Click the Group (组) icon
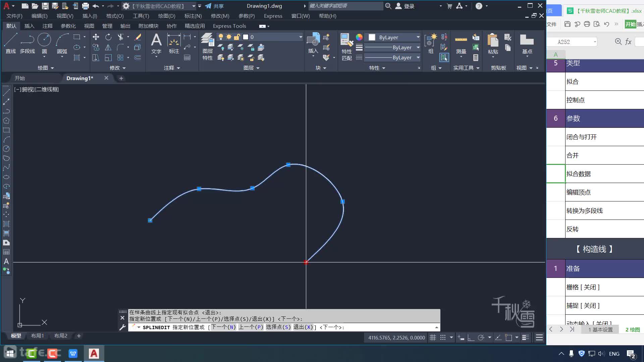644x362 pixels. coord(431,44)
